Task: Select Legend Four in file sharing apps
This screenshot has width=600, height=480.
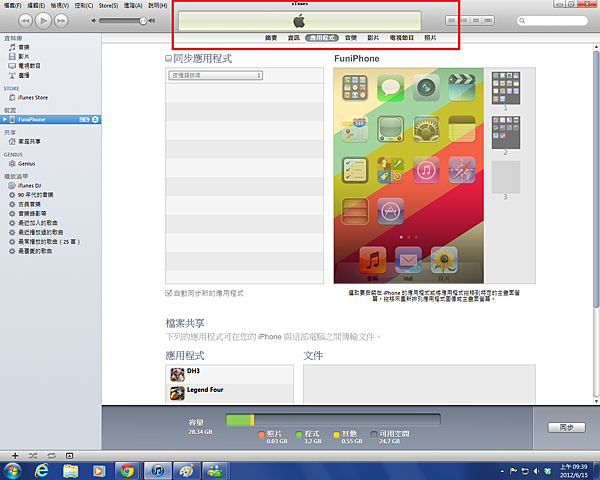Action: pyautogui.click(x=230, y=393)
